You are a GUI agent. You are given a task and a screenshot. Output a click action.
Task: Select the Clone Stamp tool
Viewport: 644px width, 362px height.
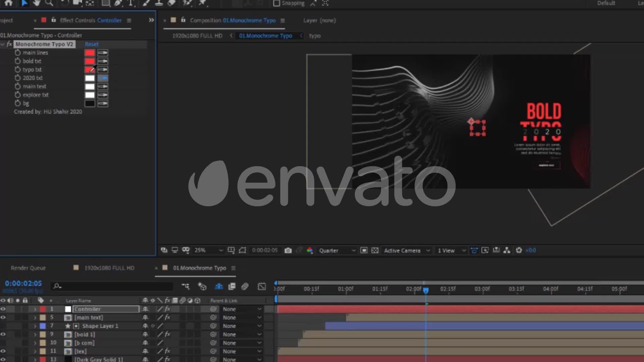point(159,3)
